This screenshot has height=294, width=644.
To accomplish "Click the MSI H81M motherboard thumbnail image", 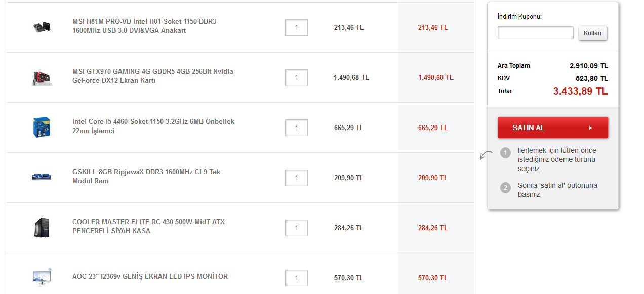I will click(x=42, y=26).
